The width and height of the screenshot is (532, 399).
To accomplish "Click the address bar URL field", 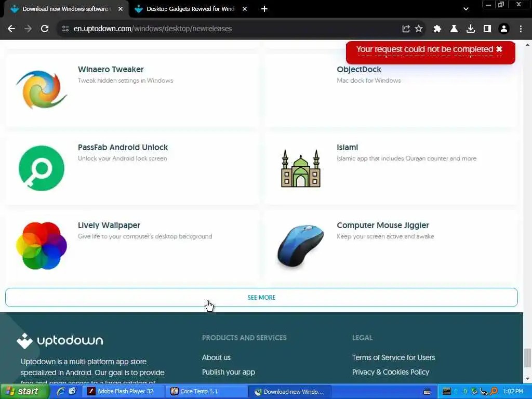I will pos(231,29).
